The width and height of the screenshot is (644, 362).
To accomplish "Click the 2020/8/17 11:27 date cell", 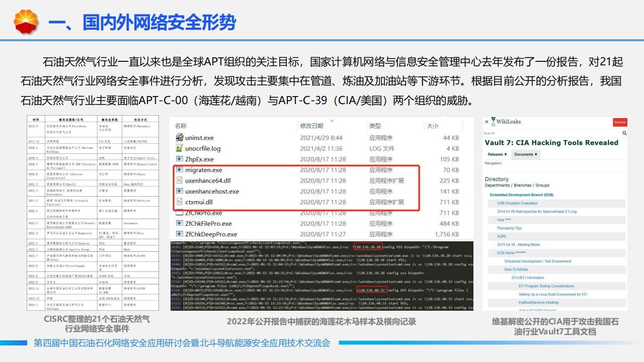I will click(x=323, y=234).
